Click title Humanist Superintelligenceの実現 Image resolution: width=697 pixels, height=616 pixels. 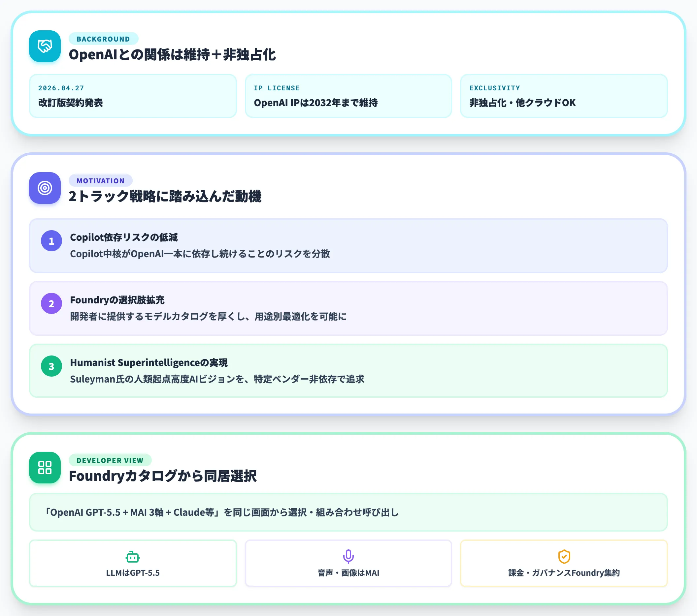149,362
